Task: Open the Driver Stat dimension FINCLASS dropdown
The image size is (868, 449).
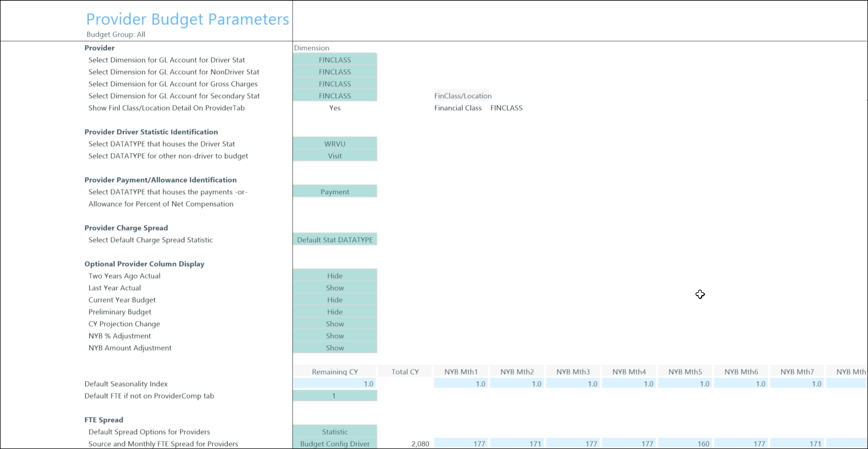Action: pyautogui.click(x=334, y=60)
